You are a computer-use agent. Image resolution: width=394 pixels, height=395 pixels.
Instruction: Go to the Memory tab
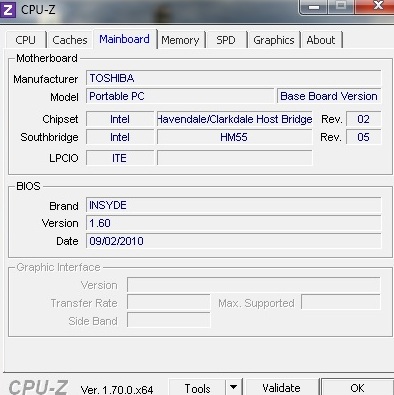(x=180, y=40)
